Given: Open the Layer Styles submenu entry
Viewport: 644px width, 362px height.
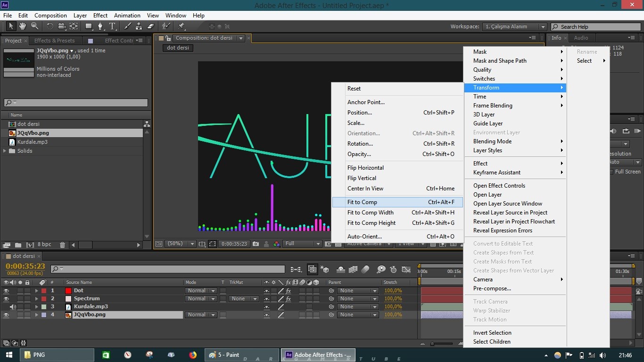Looking at the screenshot, I should [x=515, y=150].
